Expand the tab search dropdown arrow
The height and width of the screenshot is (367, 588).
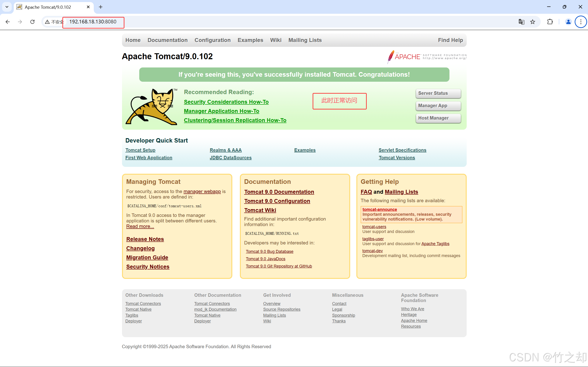7,7
